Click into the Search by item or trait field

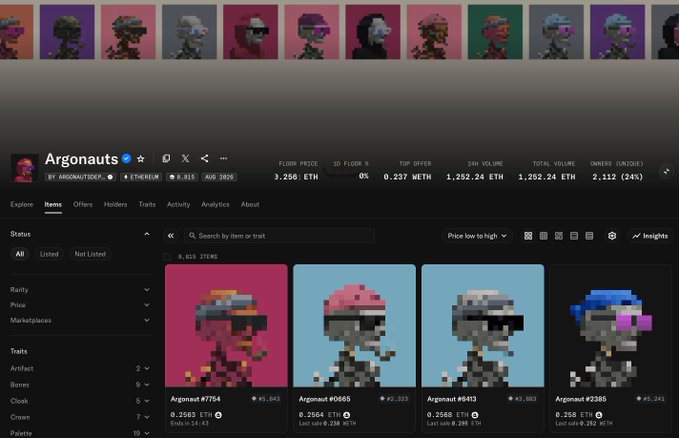[x=279, y=236]
